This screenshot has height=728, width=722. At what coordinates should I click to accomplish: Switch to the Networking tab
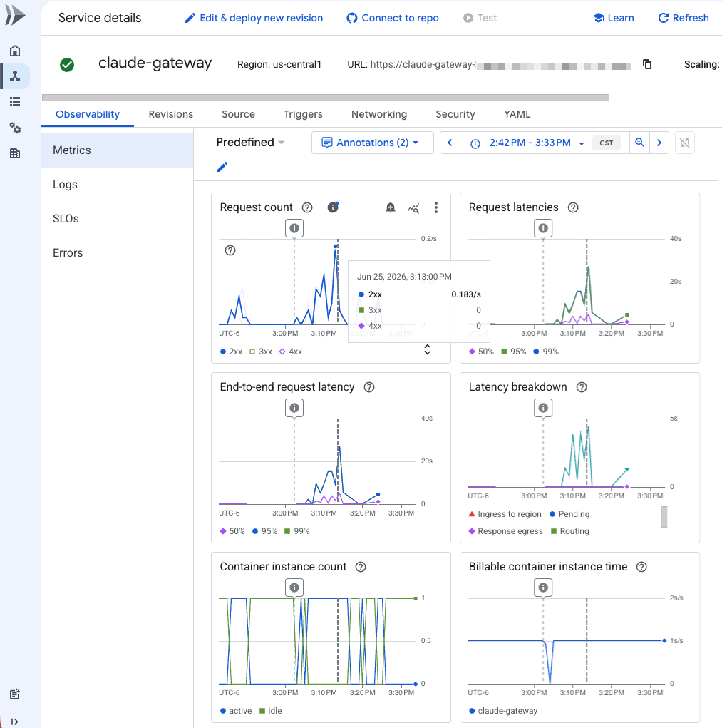pos(379,114)
